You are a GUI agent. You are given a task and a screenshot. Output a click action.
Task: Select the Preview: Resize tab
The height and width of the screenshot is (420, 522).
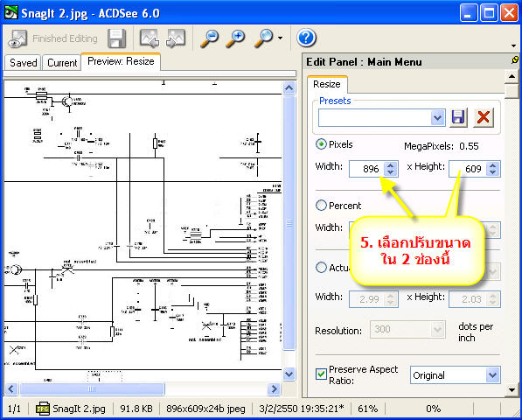point(121,61)
